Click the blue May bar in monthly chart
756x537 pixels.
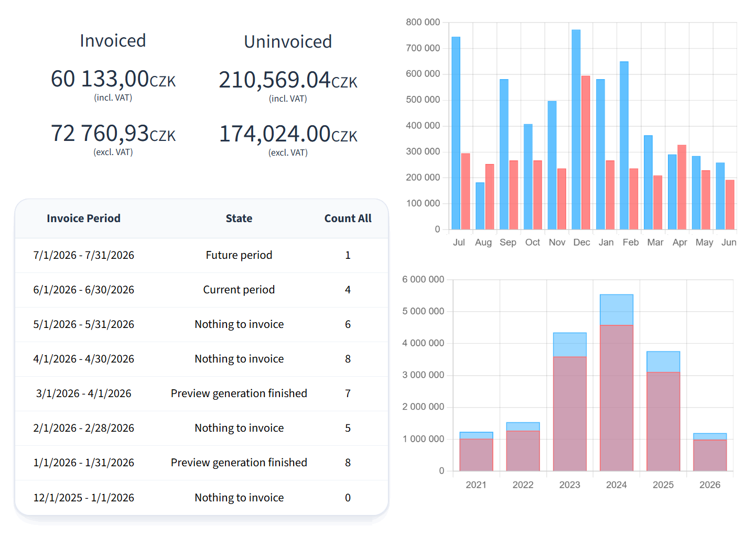(x=696, y=193)
